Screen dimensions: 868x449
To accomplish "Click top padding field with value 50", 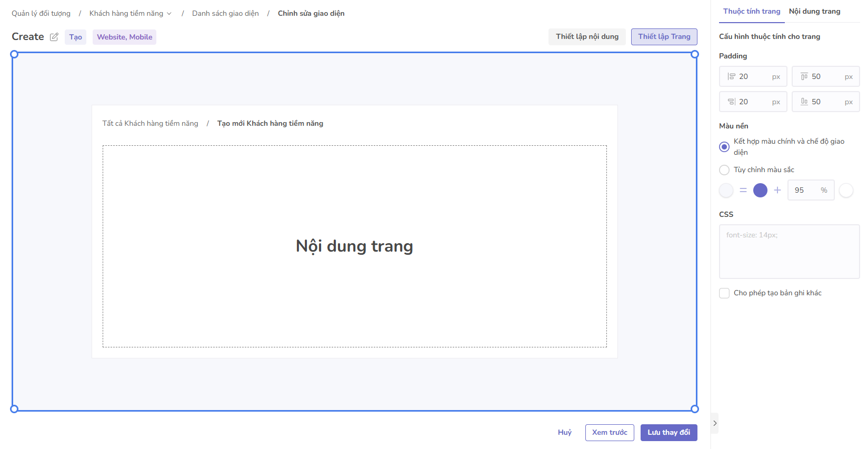I will 825,76.
